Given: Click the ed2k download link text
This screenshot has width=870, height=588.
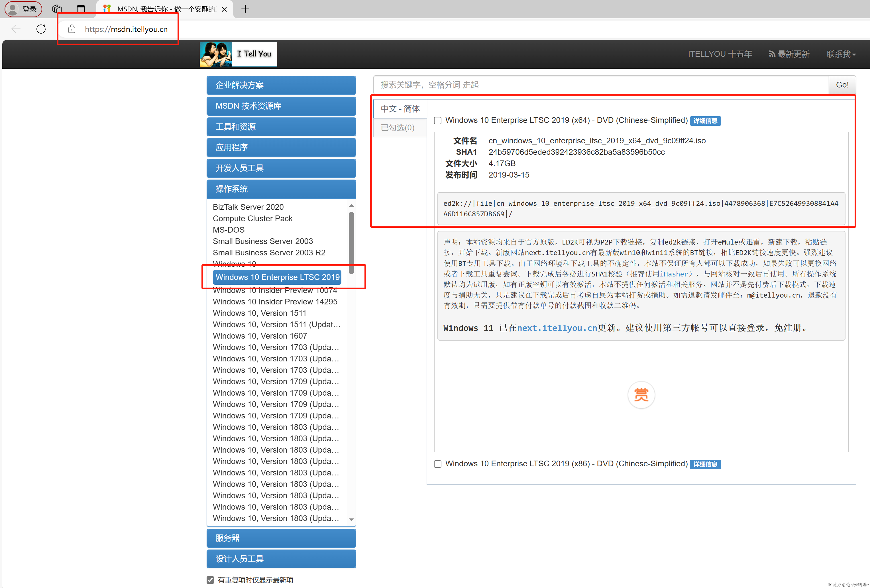Looking at the screenshot, I should pyautogui.click(x=641, y=209).
